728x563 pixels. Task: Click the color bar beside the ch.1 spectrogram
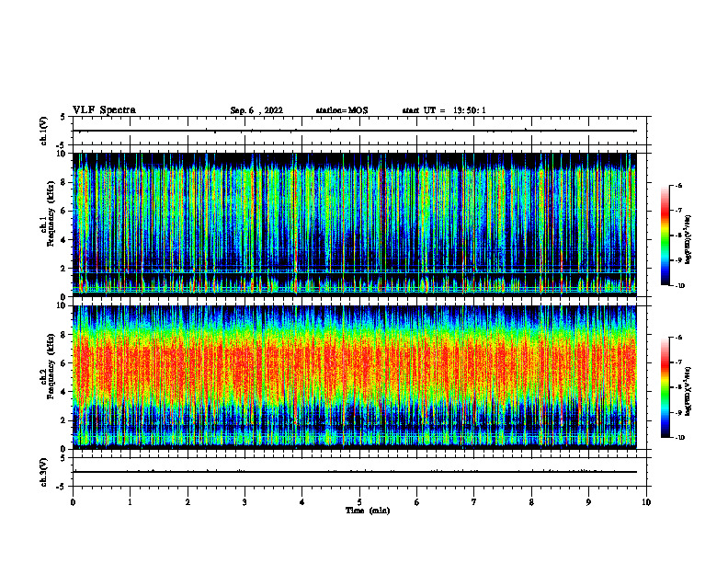(665, 236)
